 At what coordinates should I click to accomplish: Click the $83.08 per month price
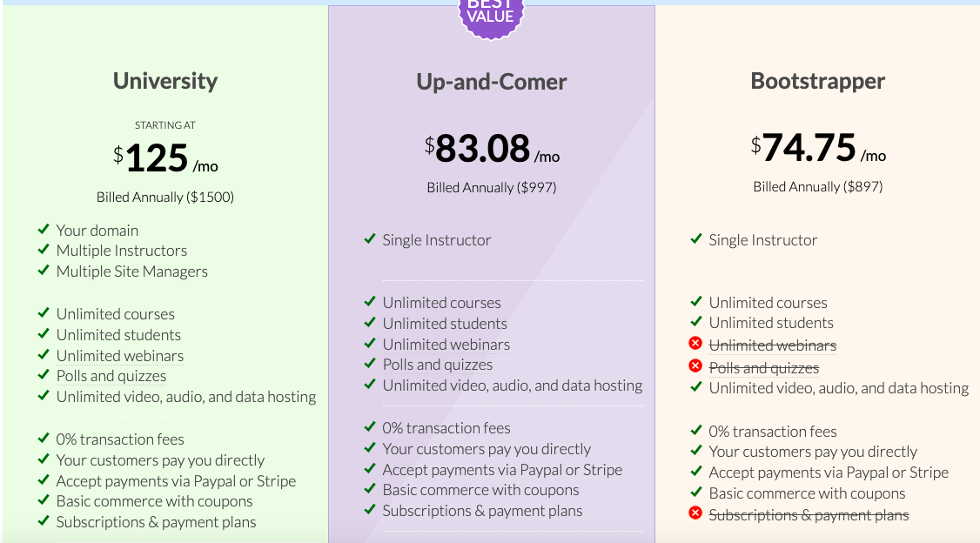click(x=492, y=149)
